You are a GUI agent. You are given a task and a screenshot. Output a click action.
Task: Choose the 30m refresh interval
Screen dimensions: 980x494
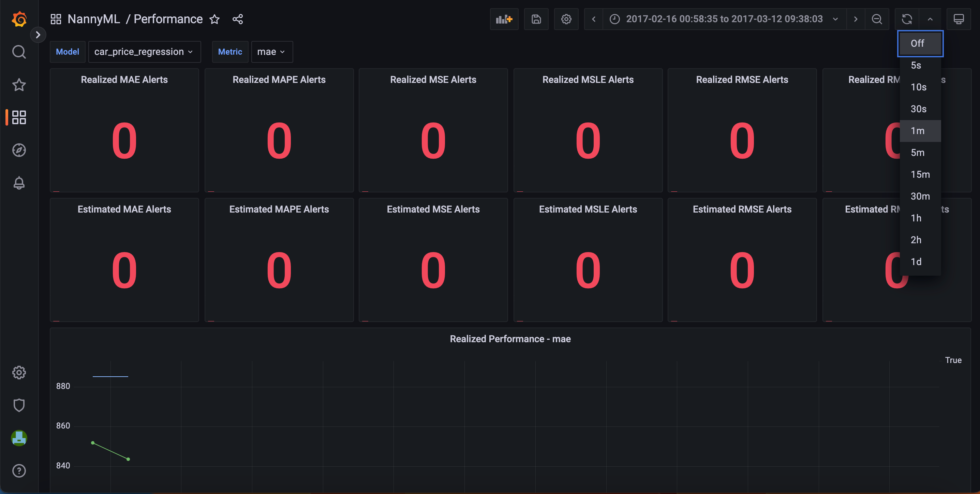(920, 196)
